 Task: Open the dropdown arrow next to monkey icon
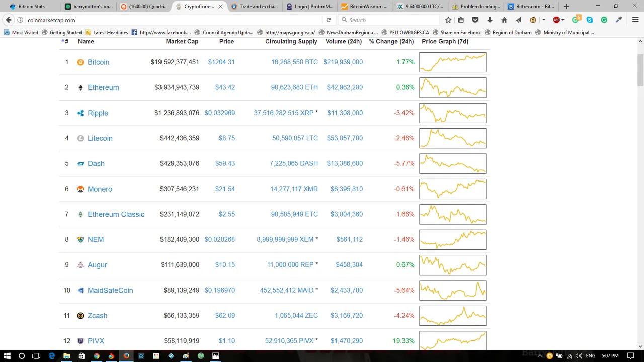[544, 20]
